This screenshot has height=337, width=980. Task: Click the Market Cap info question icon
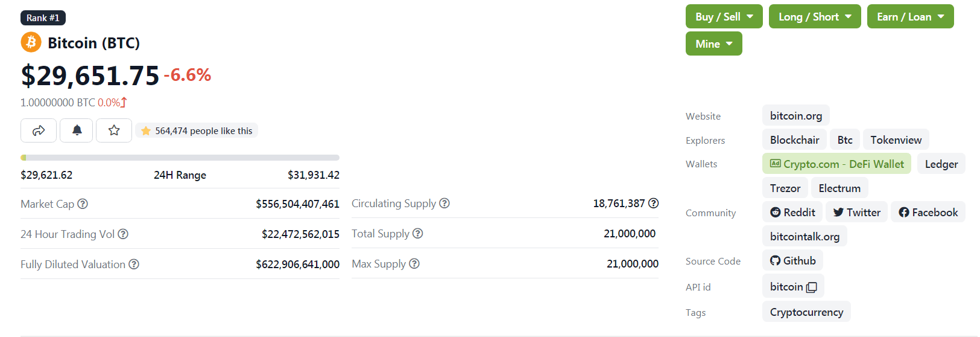tap(83, 204)
